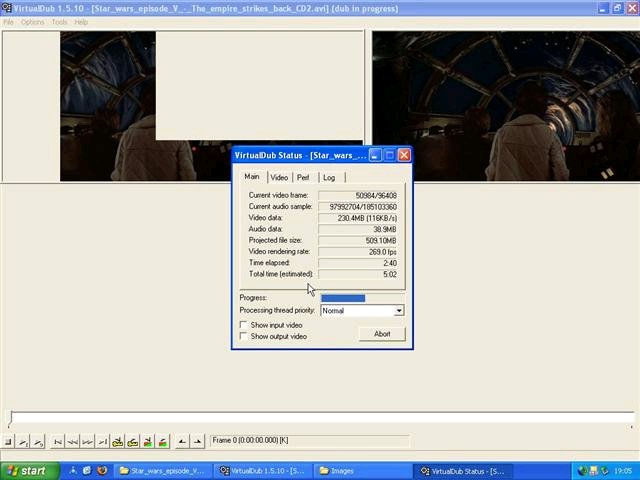
Task: Enable the Show output video checkbox
Action: (x=243, y=336)
